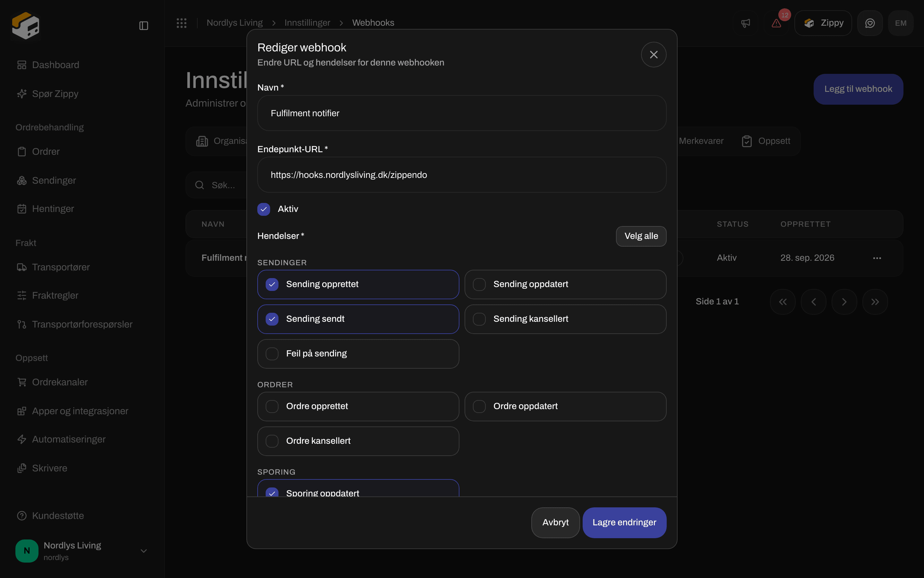Screen dimensions: 924x578
Task: Open row actions three-dots menu
Action: (877, 258)
